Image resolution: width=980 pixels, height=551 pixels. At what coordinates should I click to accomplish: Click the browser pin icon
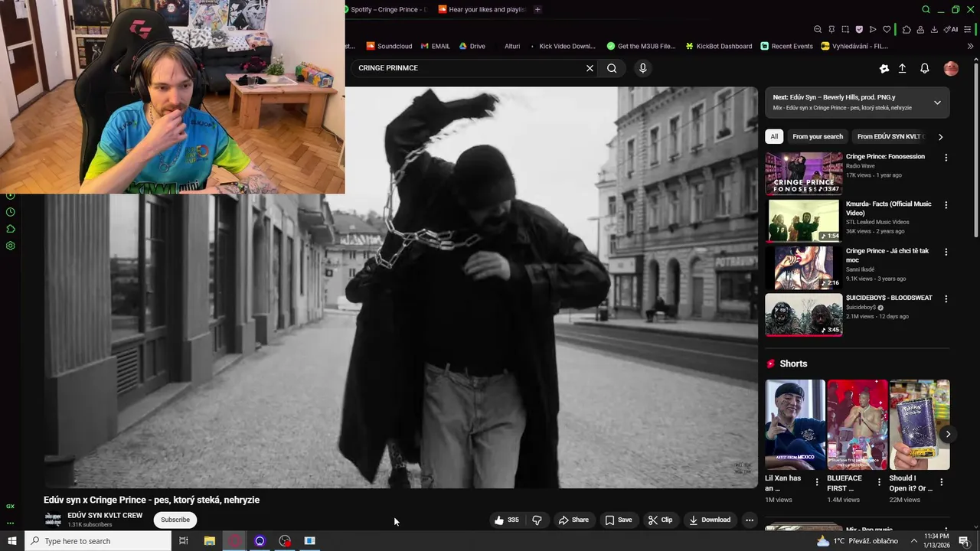[831, 29]
